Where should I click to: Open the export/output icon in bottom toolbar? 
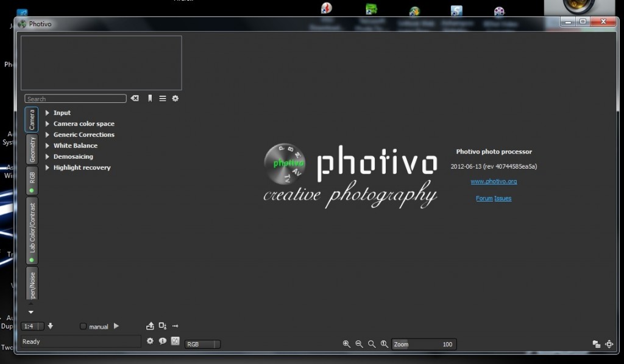(149, 326)
